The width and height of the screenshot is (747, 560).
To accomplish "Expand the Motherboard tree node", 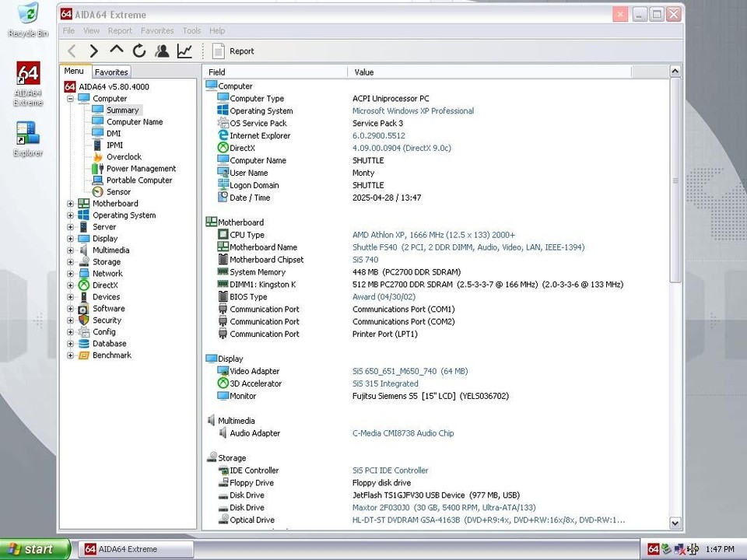I will [x=70, y=203].
